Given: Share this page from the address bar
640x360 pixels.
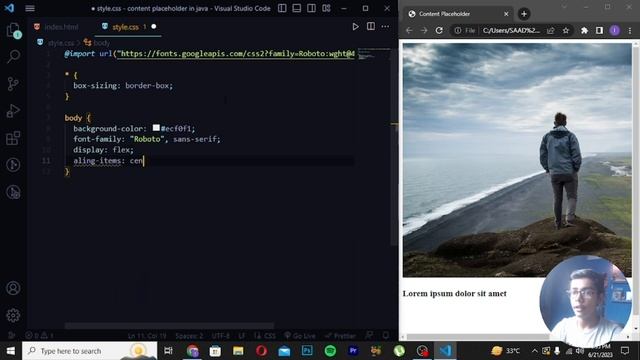Looking at the screenshot, I should point(551,30).
